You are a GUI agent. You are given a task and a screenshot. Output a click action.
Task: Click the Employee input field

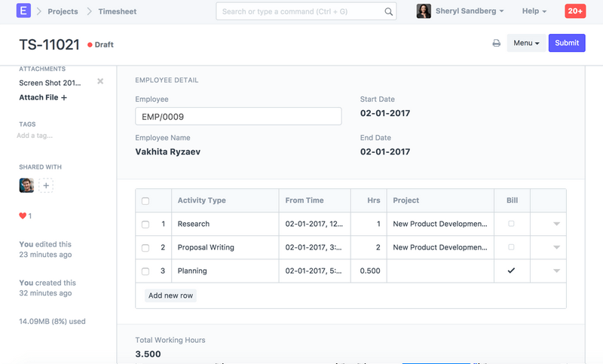coord(238,117)
